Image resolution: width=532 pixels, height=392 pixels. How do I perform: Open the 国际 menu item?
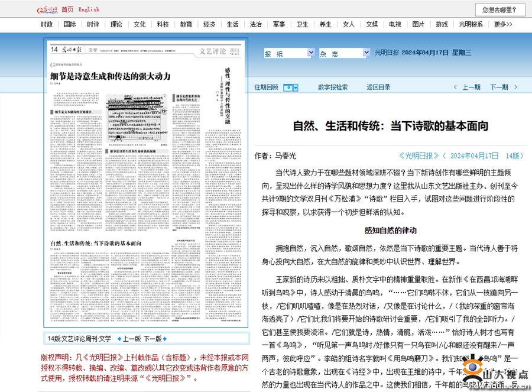pos(70,24)
